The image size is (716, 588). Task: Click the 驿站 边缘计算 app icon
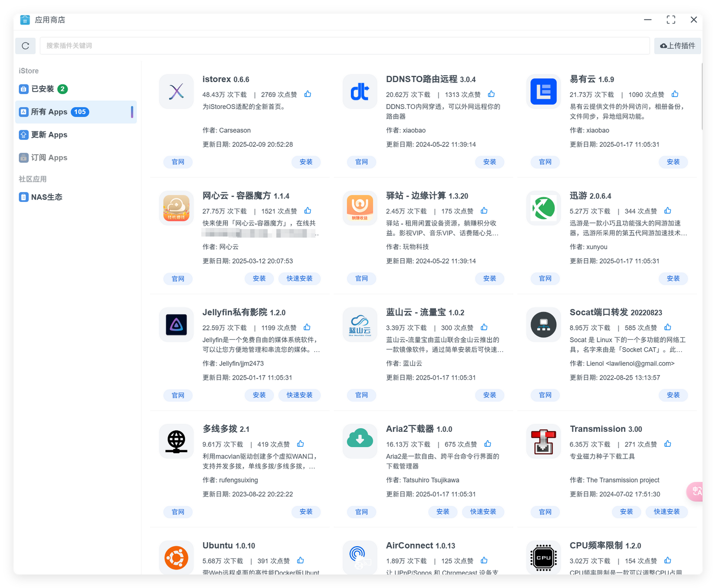(360, 208)
